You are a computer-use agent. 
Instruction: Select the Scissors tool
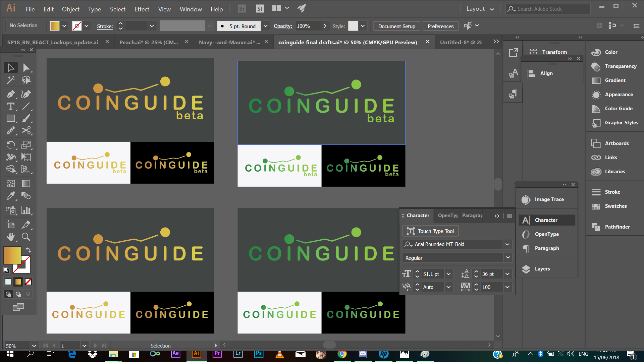tap(26, 130)
